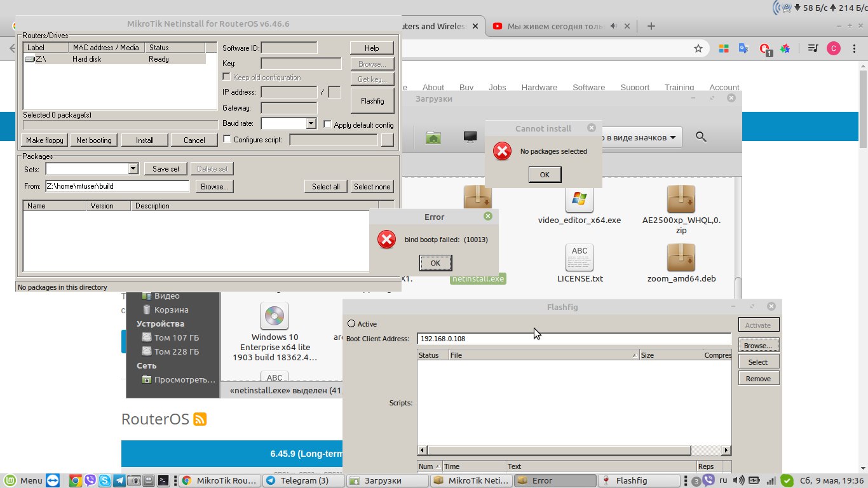The image size is (868, 488).
Task: Open the Support menu on MikroTik site
Action: (x=635, y=88)
